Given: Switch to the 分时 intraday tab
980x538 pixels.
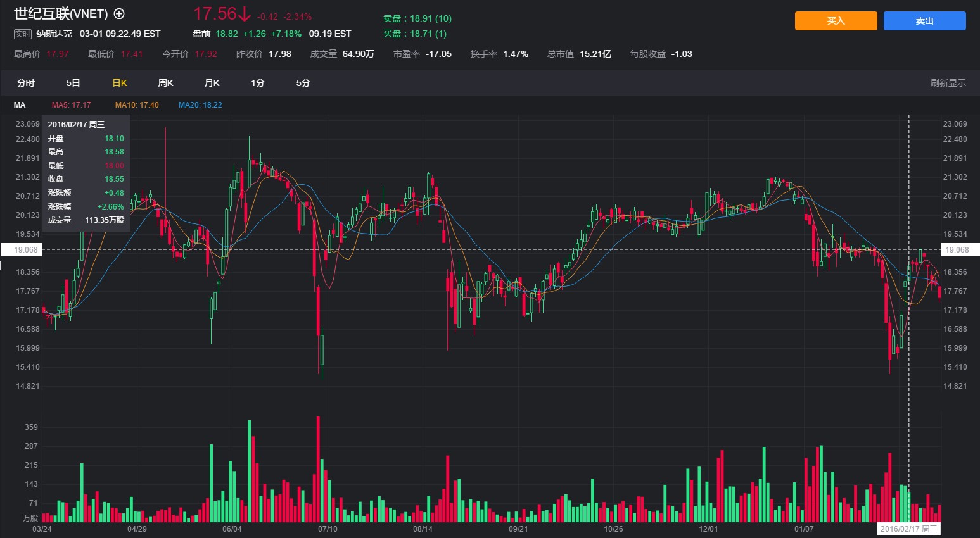Looking at the screenshot, I should (26, 83).
